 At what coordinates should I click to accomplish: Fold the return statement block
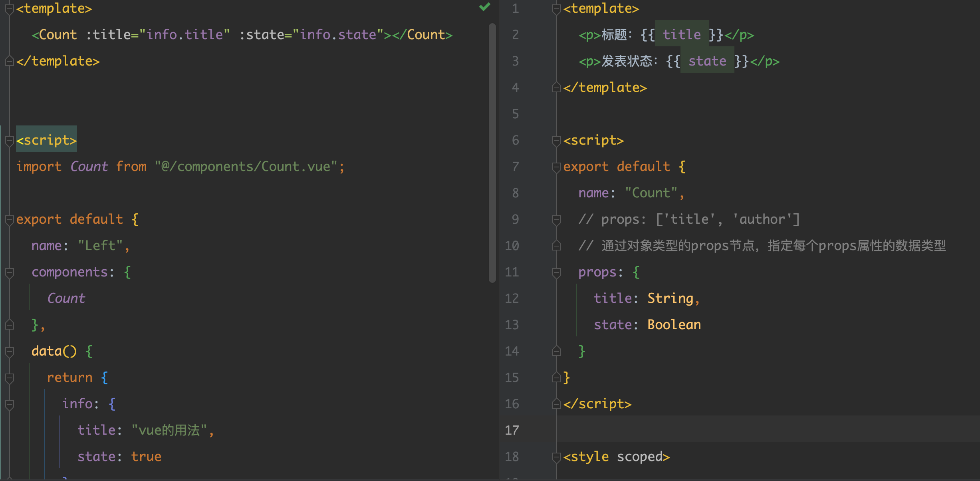pos(10,378)
